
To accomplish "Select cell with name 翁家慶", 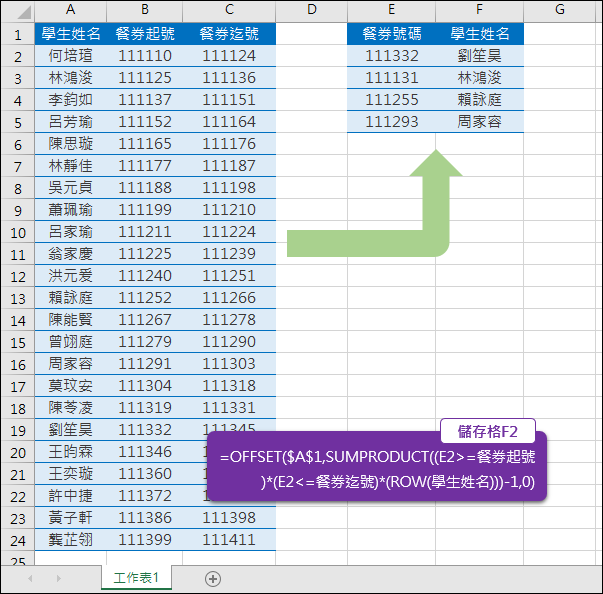I will 71,254.
